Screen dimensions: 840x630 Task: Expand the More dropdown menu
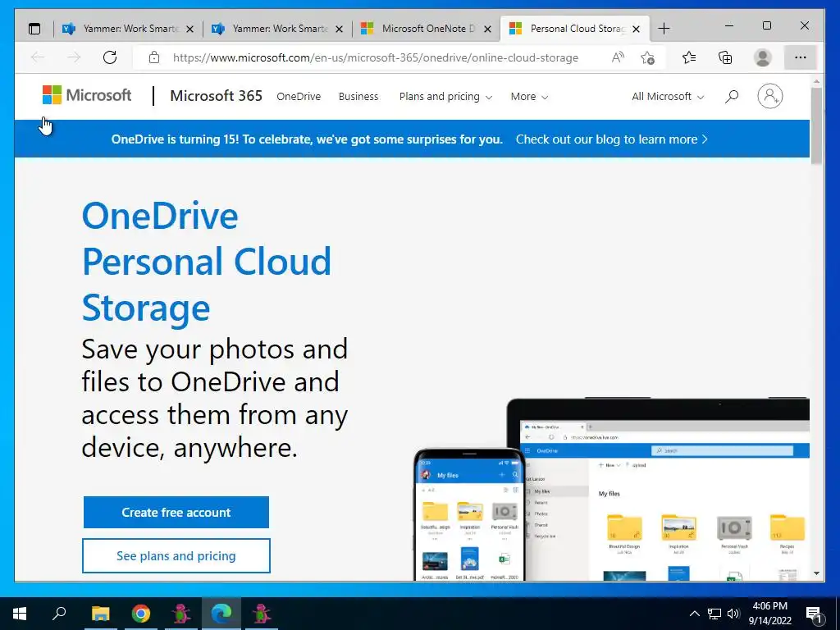point(529,97)
